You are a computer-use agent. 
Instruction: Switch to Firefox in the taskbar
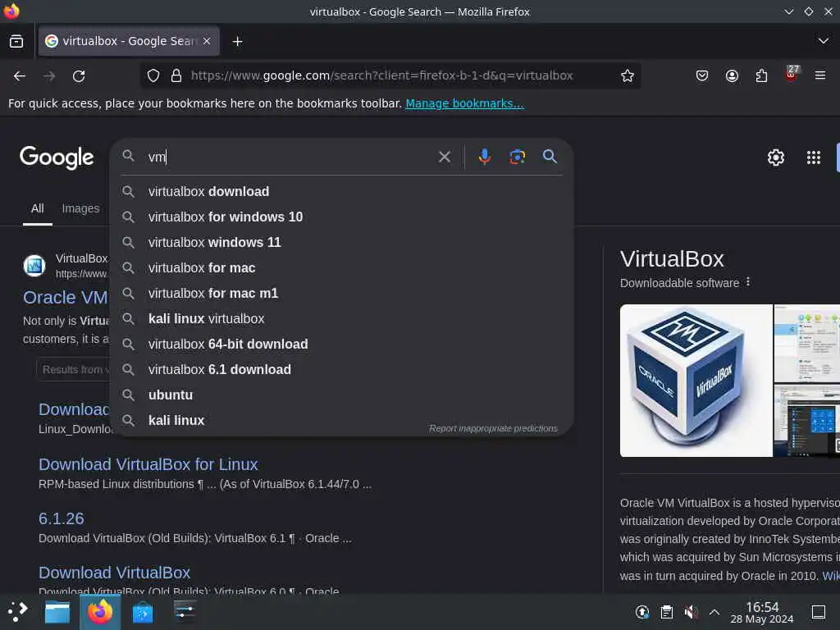pyautogui.click(x=100, y=612)
